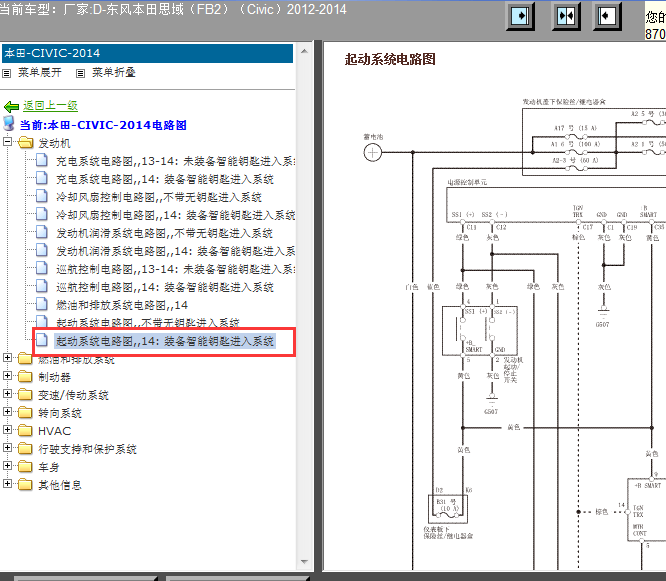Viewport: 666px width, 581px height.
Task: Open 冷却风扇控制电路图,,不带无钥匙进入系统
Action: [159, 197]
